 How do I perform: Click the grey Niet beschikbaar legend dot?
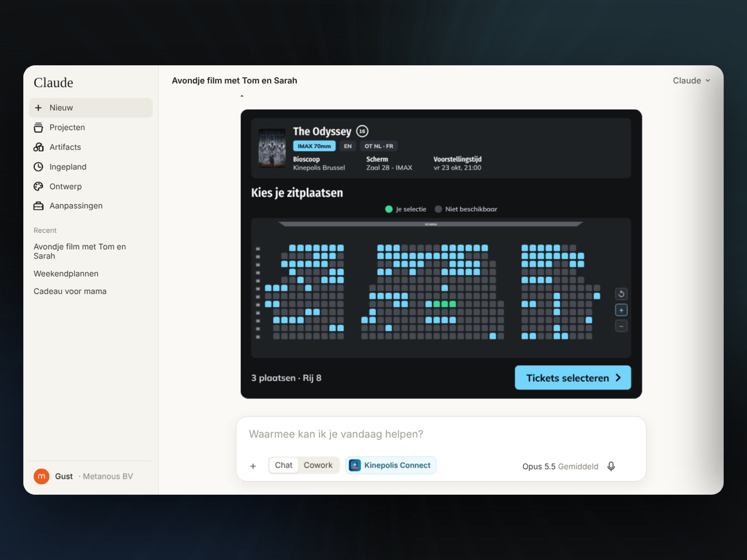coord(438,209)
